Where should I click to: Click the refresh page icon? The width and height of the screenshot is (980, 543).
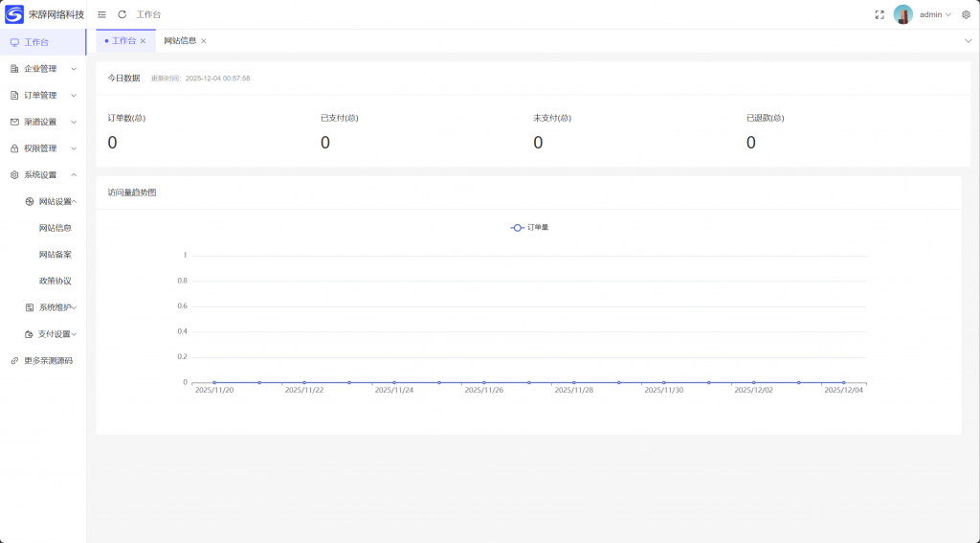(122, 14)
